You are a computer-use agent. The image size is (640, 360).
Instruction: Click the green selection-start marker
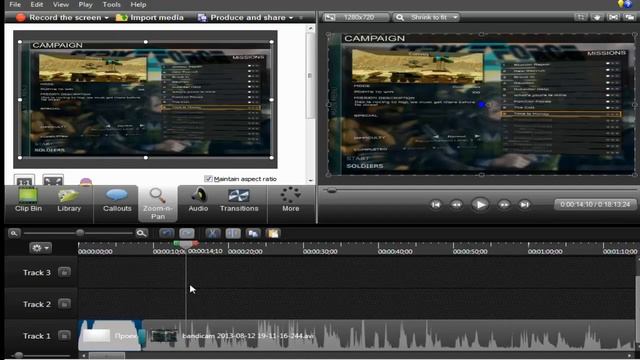(177, 244)
